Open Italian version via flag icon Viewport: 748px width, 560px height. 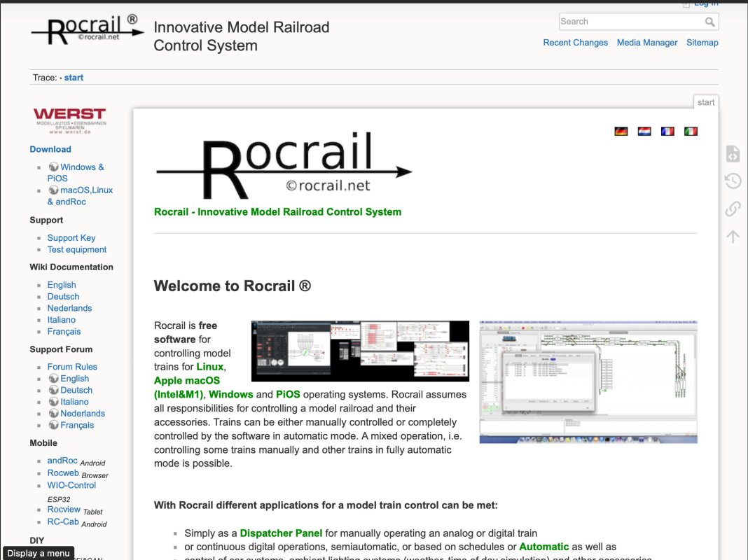point(691,131)
